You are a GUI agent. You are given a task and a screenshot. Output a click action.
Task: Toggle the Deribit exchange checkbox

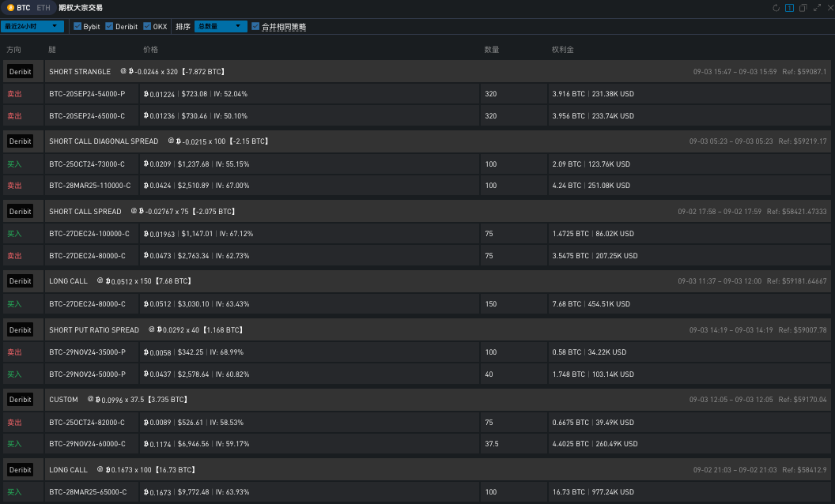point(109,26)
